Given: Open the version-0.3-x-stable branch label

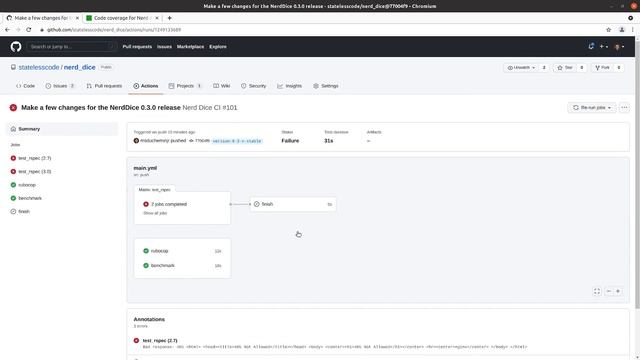Looking at the screenshot, I should coord(237,141).
